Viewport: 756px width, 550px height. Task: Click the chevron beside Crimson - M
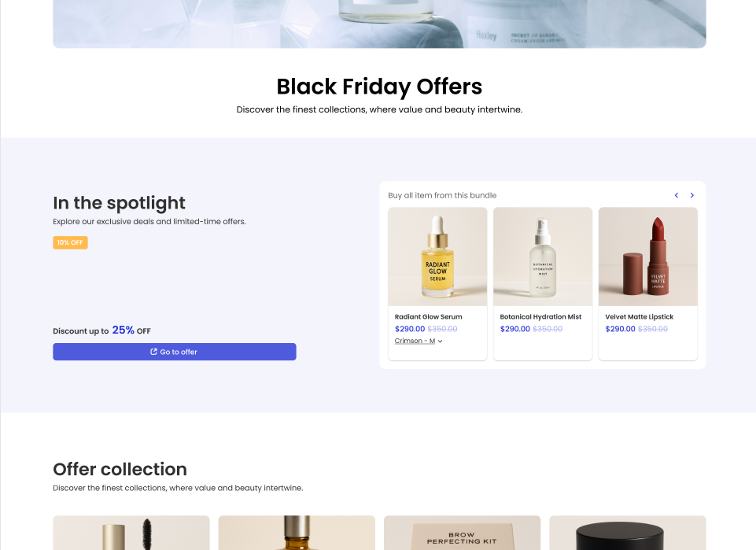[x=441, y=341]
